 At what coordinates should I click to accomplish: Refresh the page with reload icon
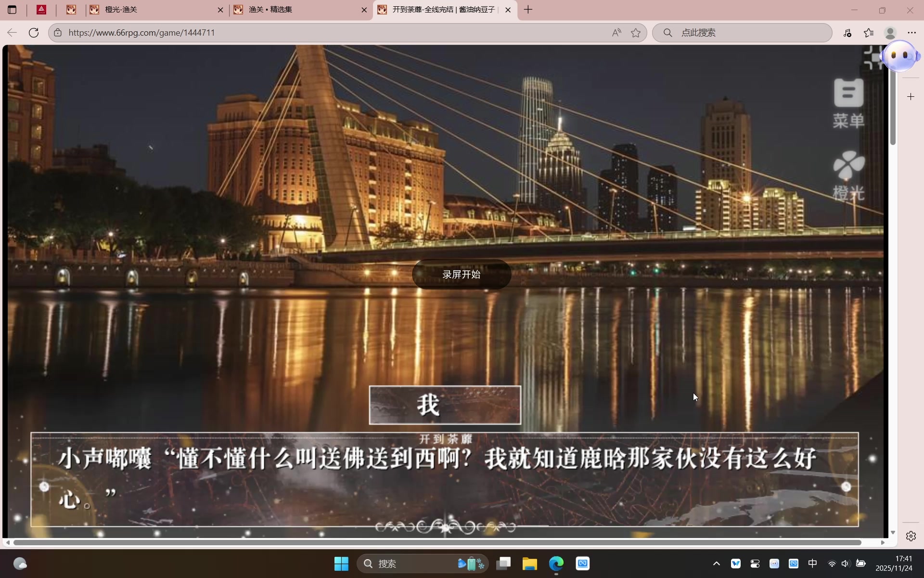click(34, 33)
